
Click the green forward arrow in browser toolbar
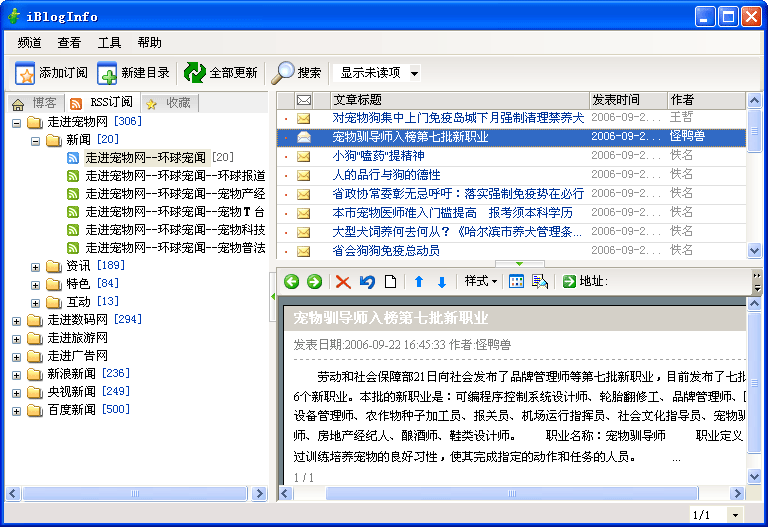[x=314, y=282]
